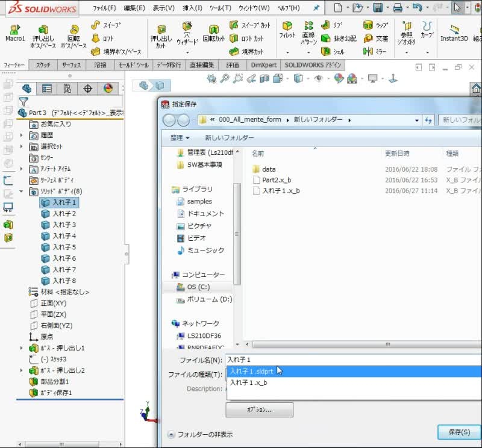The height and width of the screenshot is (448, 482).
Task: Choose 入れ子1.x_b from the suggestion list
Action: pos(354,382)
